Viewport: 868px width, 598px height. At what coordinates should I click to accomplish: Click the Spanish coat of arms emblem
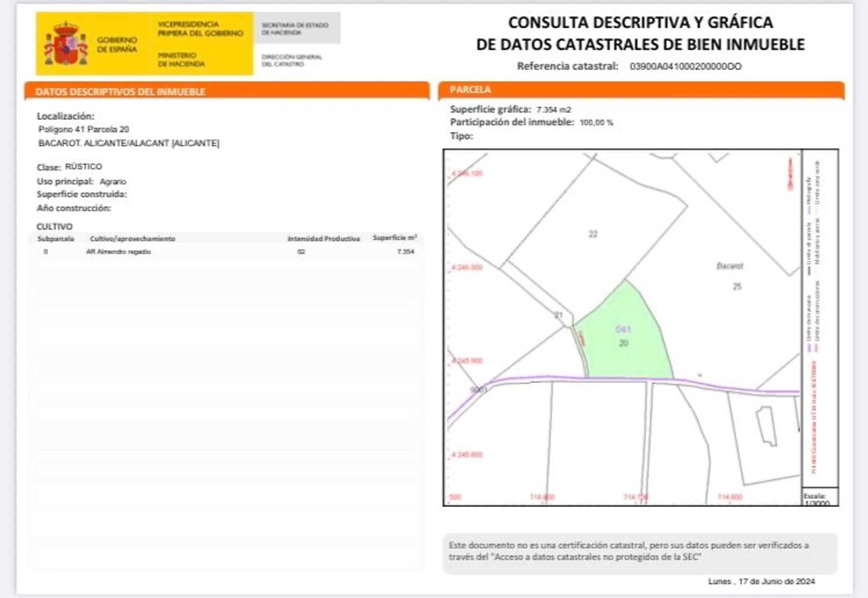tap(66, 44)
